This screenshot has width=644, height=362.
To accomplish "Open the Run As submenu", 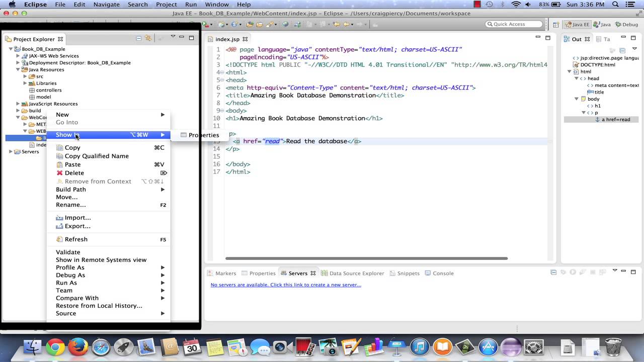I will (x=109, y=283).
